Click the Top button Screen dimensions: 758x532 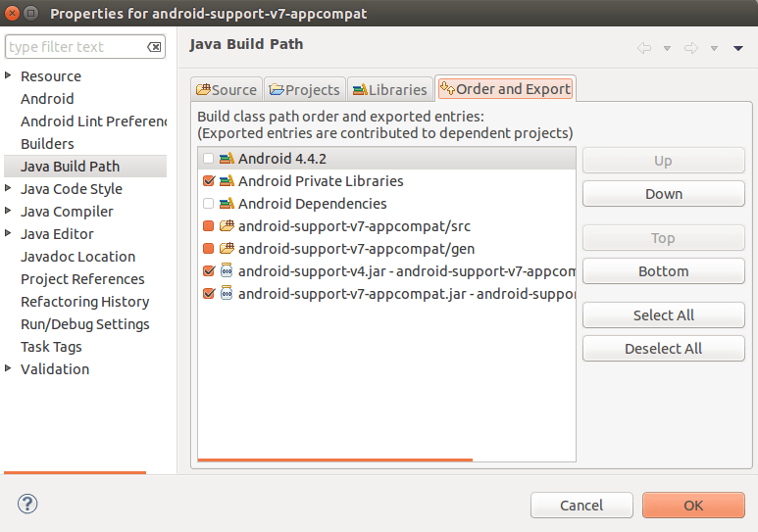tap(663, 238)
